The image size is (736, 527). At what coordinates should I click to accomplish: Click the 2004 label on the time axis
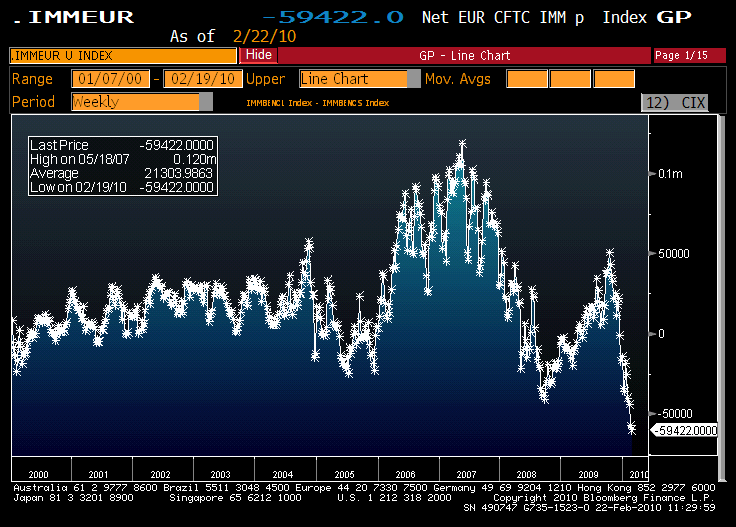[283, 474]
